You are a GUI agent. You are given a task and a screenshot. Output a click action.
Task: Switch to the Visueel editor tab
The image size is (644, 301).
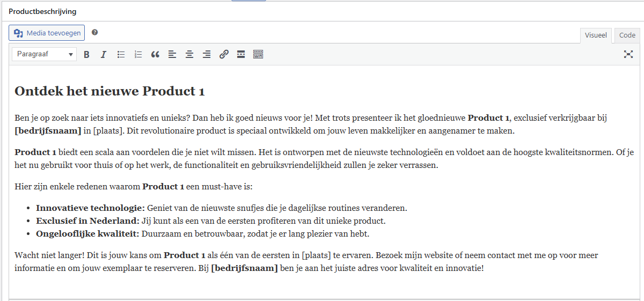(x=596, y=35)
